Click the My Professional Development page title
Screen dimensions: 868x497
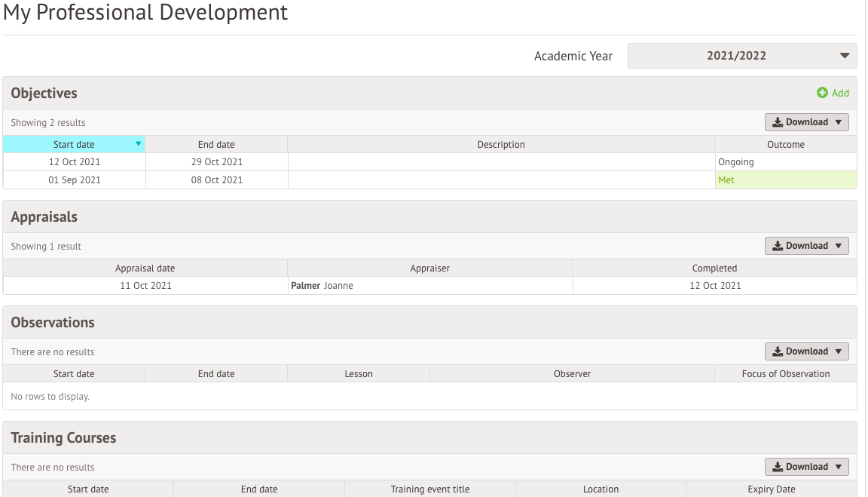click(x=145, y=12)
